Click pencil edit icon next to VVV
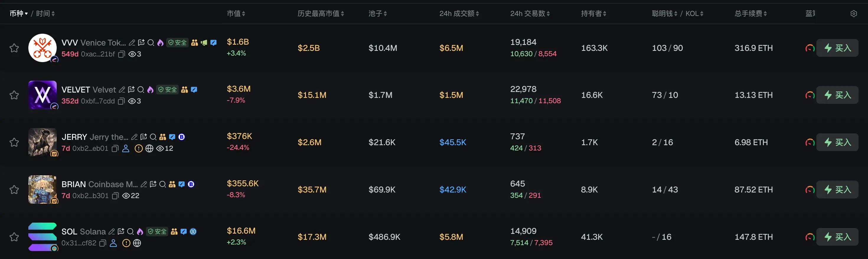 tap(132, 43)
